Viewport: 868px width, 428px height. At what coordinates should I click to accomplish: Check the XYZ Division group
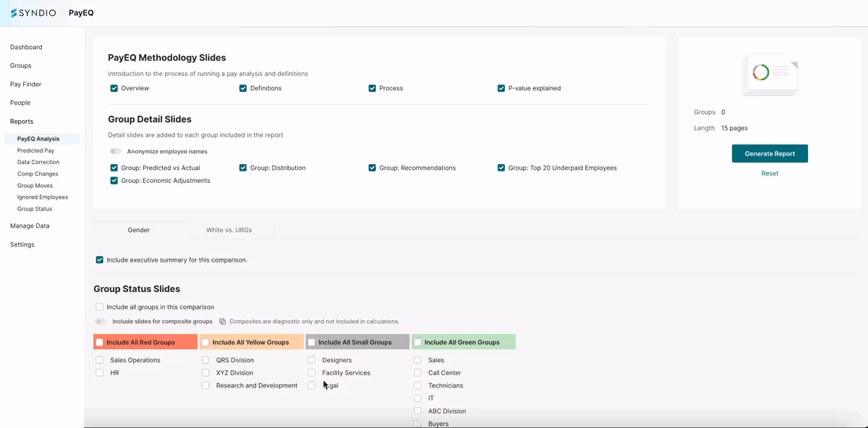click(x=205, y=373)
